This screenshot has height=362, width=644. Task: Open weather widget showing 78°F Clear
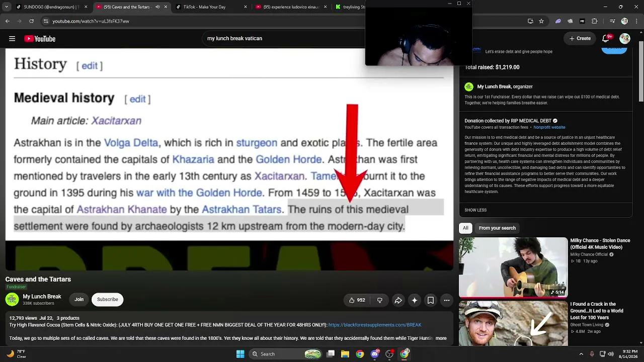click(16, 354)
